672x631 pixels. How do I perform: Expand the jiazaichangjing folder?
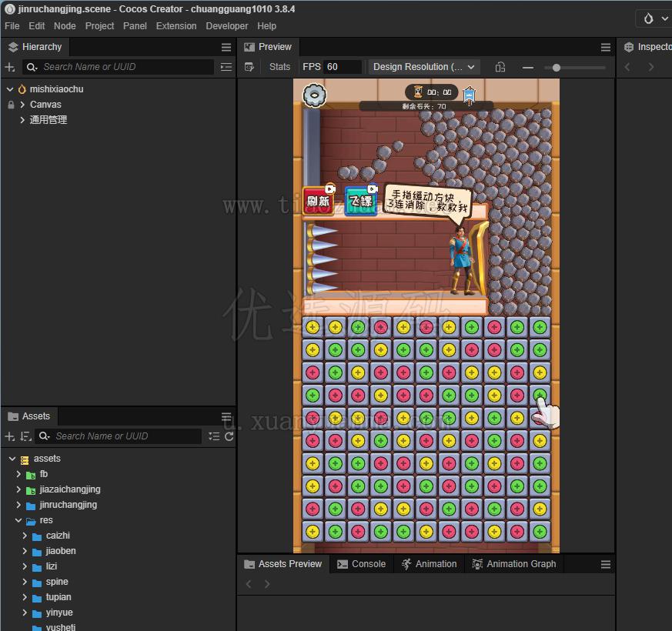pyautogui.click(x=18, y=489)
